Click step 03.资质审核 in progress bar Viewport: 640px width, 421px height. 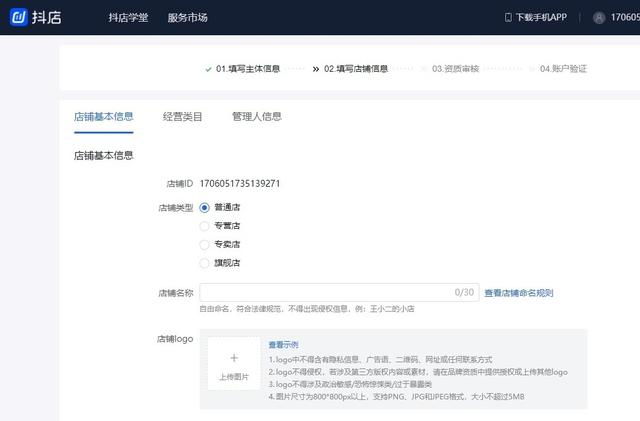point(456,69)
